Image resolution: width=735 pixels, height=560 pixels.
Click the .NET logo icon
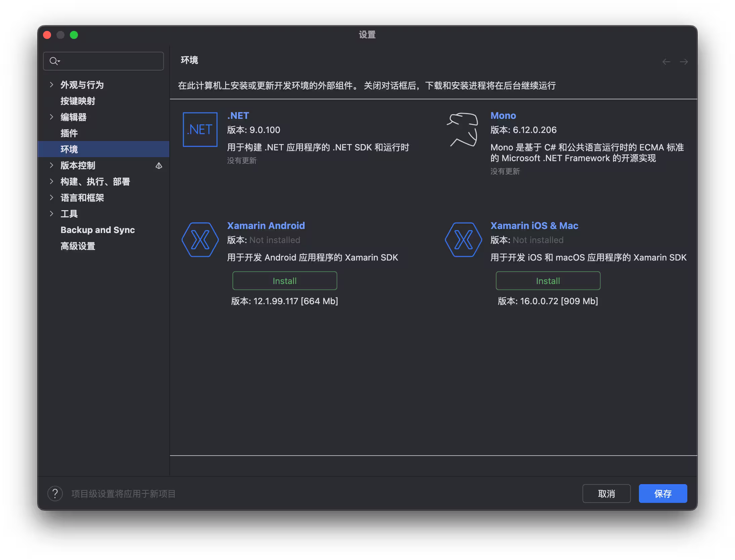tap(200, 130)
